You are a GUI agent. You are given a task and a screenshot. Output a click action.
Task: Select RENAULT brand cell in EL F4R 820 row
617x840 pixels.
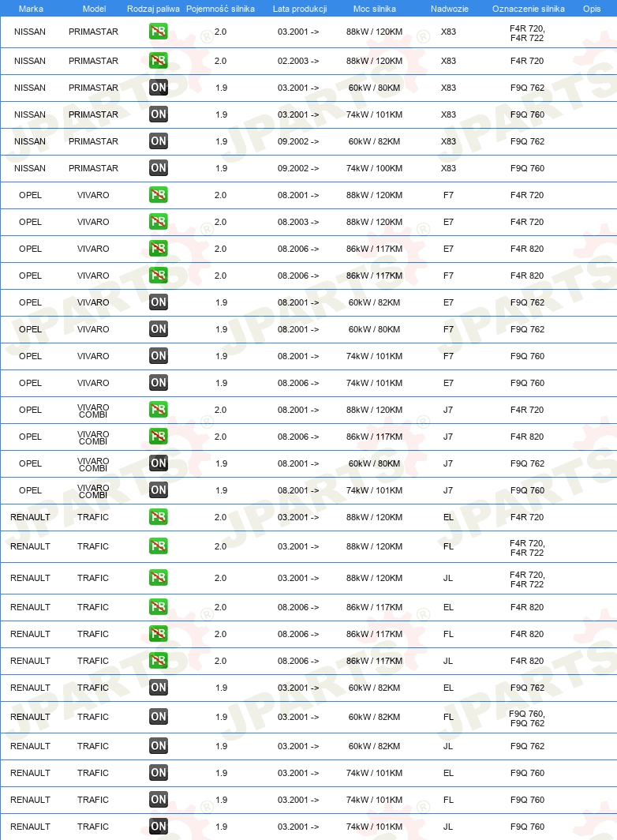[x=30, y=607]
